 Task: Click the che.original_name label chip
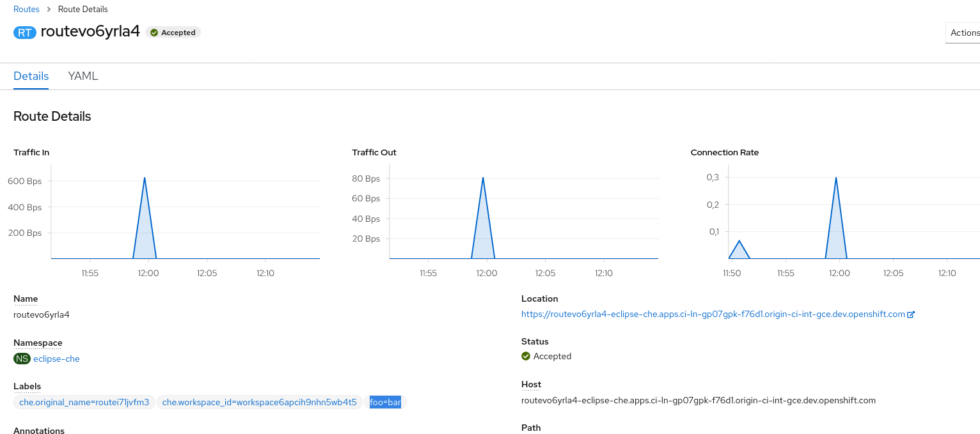coord(84,402)
